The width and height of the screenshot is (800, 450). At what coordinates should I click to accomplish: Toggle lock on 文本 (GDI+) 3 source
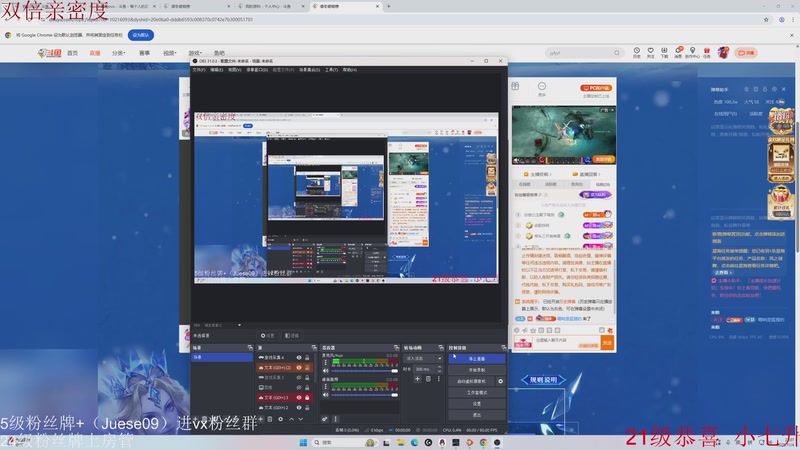307,397
